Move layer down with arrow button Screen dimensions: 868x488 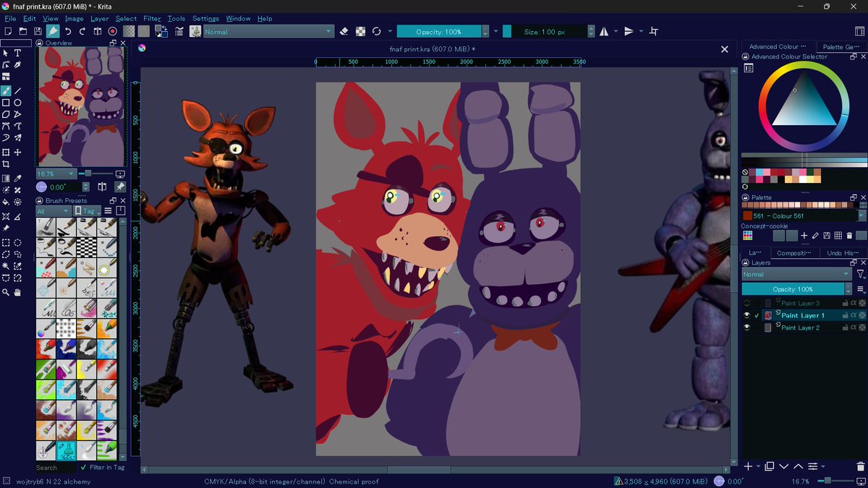[x=784, y=467]
